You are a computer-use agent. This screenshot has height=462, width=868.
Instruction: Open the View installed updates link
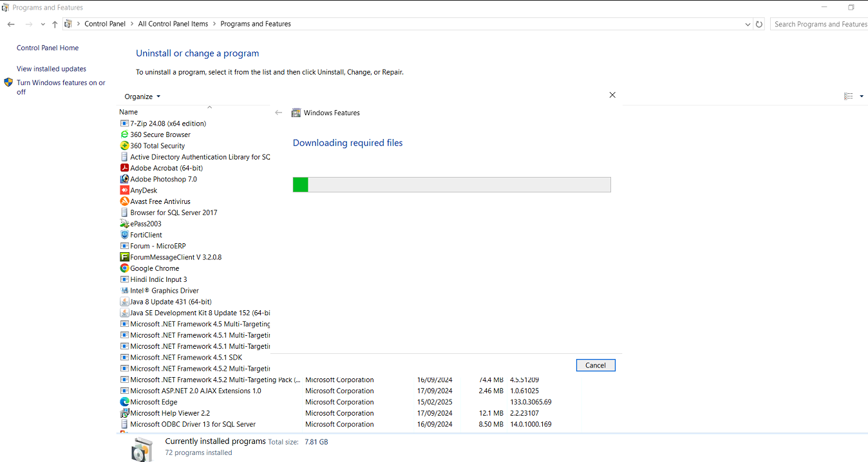52,69
